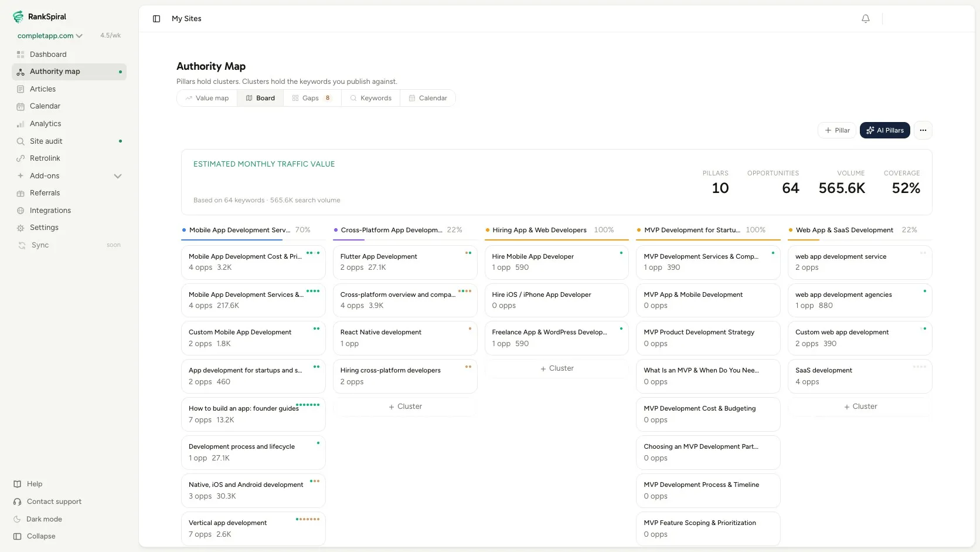The image size is (980, 552).
Task: Collapse the sidebar
Action: pos(35,536)
